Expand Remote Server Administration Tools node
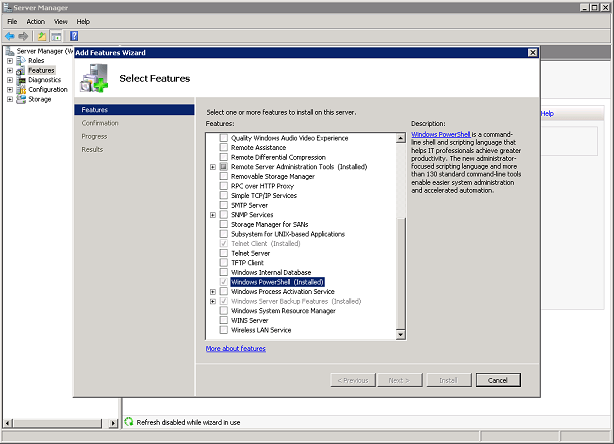Screen dimensions: 614x444 (x=213, y=167)
